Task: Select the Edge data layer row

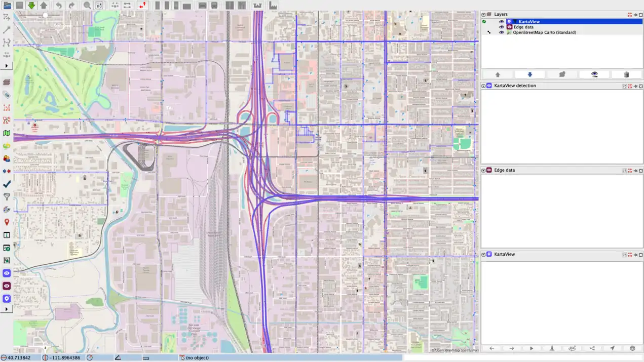Action: click(523, 27)
